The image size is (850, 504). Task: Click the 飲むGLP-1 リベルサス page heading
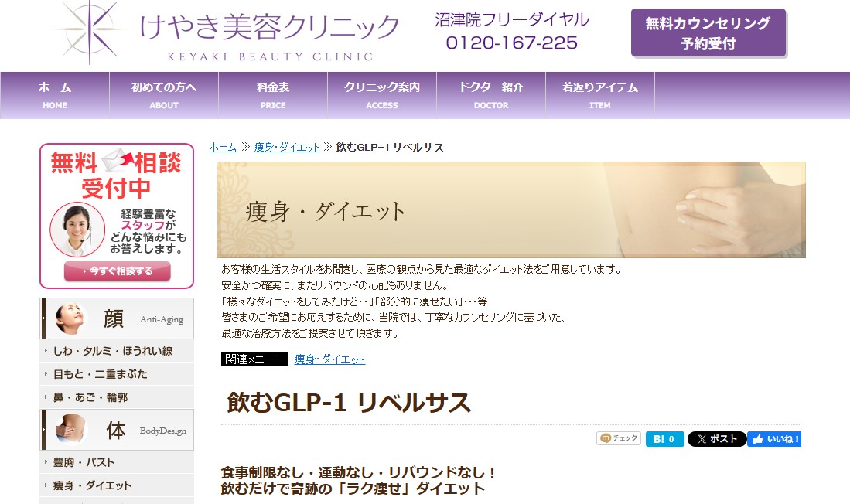coord(349,403)
